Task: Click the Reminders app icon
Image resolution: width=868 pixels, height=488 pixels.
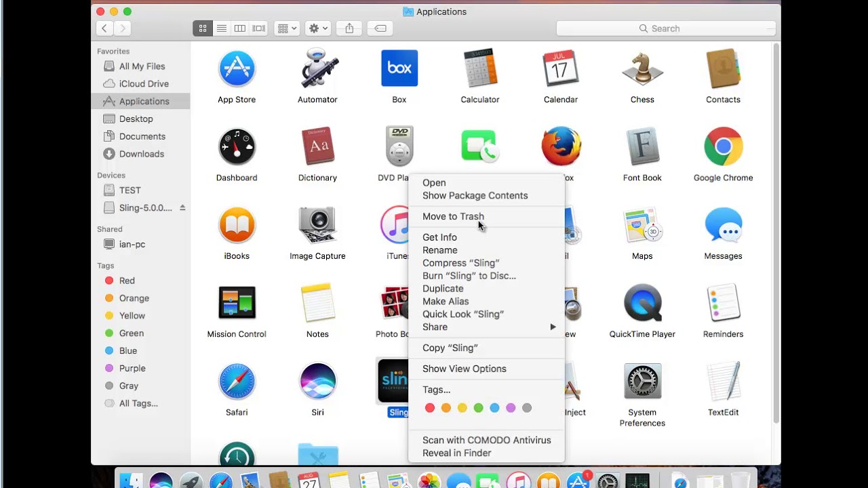Action: click(x=723, y=303)
